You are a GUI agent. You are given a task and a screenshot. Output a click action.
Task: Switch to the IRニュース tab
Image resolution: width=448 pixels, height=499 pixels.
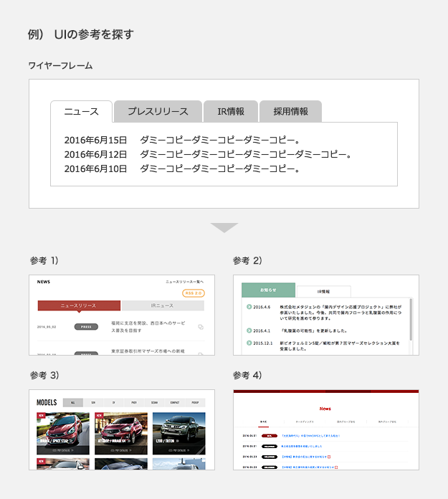pyautogui.click(x=163, y=305)
